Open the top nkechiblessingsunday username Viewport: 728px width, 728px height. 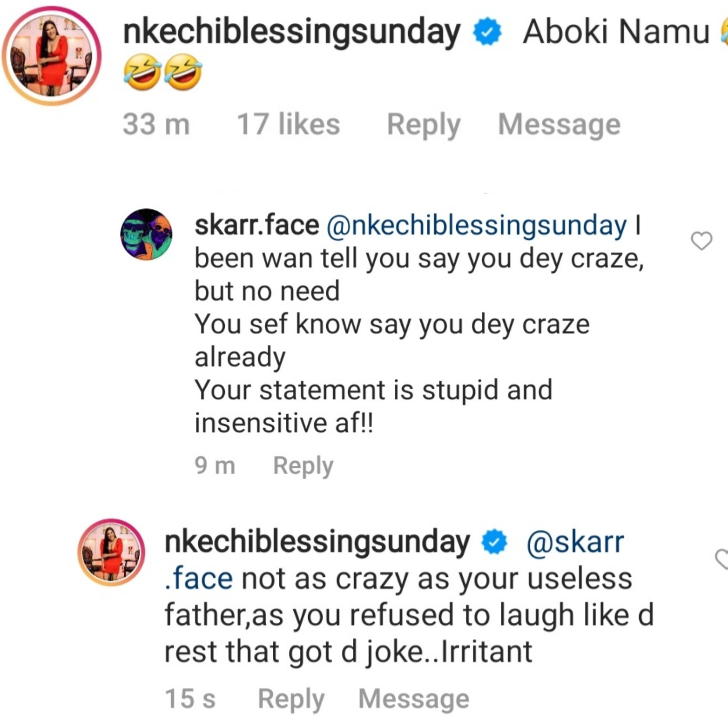(291, 32)
